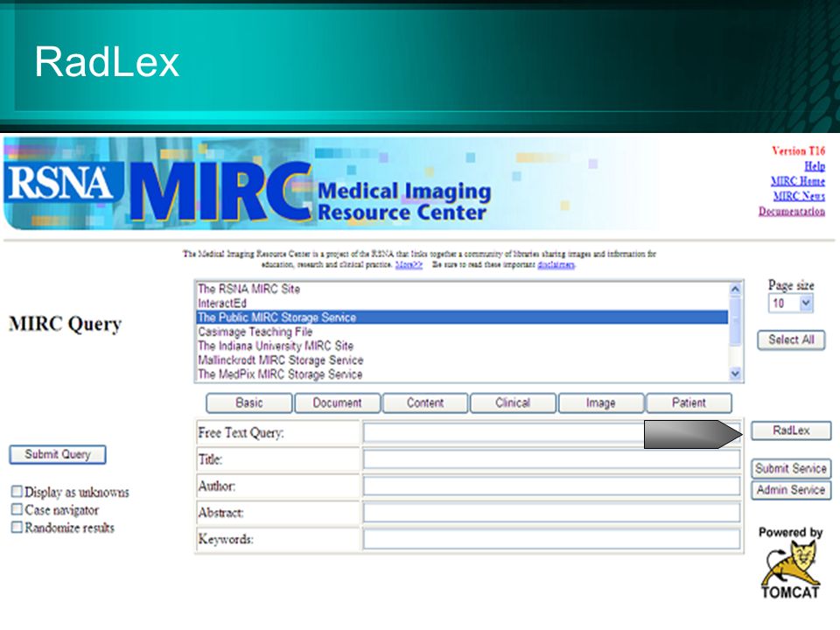The width and height of the screenshot is (840, 630).
Task: Focus the Title input field
Action: point(552,459)
